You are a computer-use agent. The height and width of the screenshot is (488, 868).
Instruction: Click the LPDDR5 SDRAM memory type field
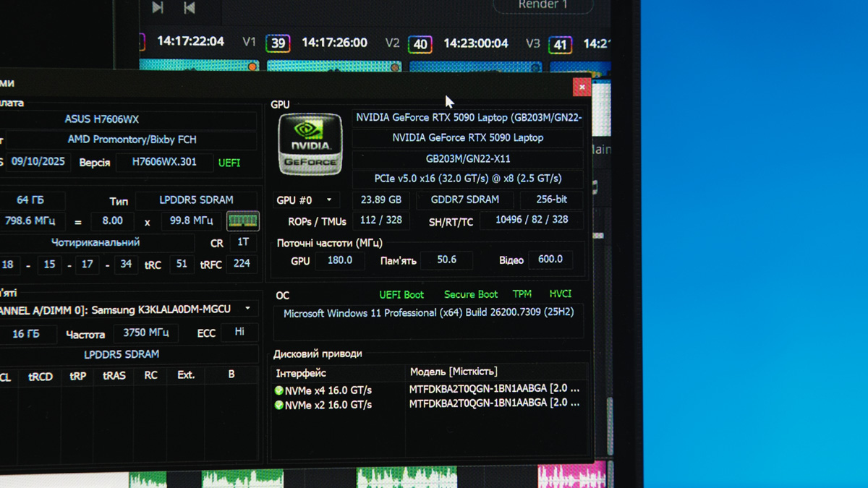click(196, 200)
